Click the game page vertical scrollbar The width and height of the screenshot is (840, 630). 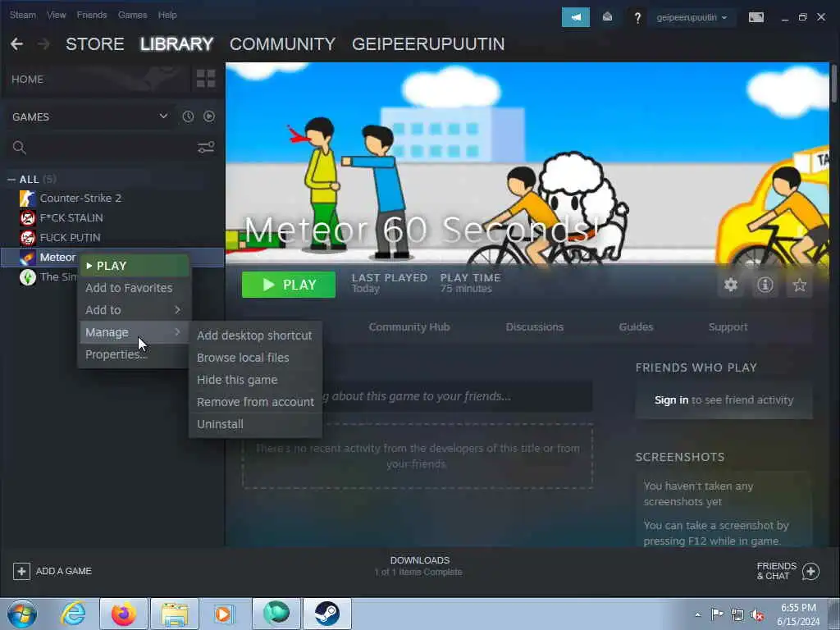pyautogui.click(x=834, y=83)
